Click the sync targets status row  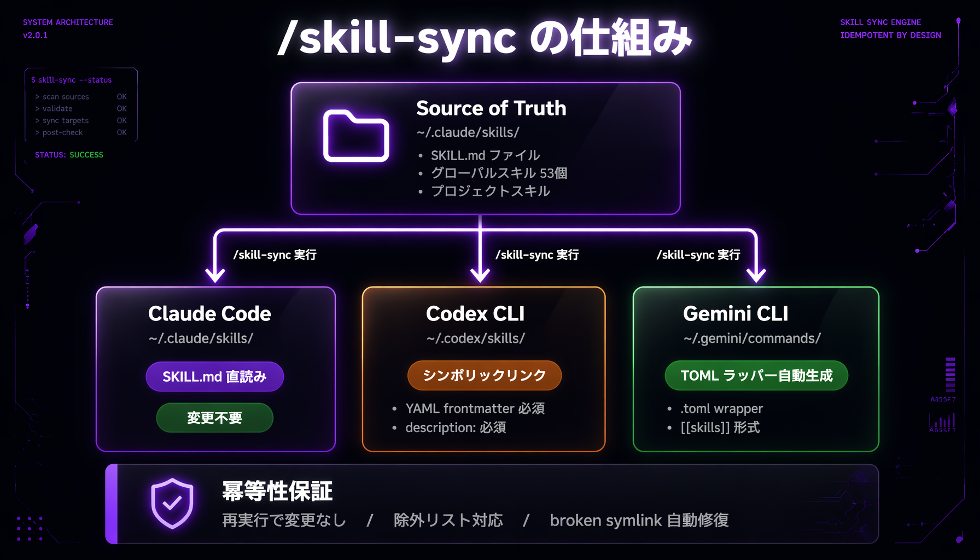click(x=81, y=121)
